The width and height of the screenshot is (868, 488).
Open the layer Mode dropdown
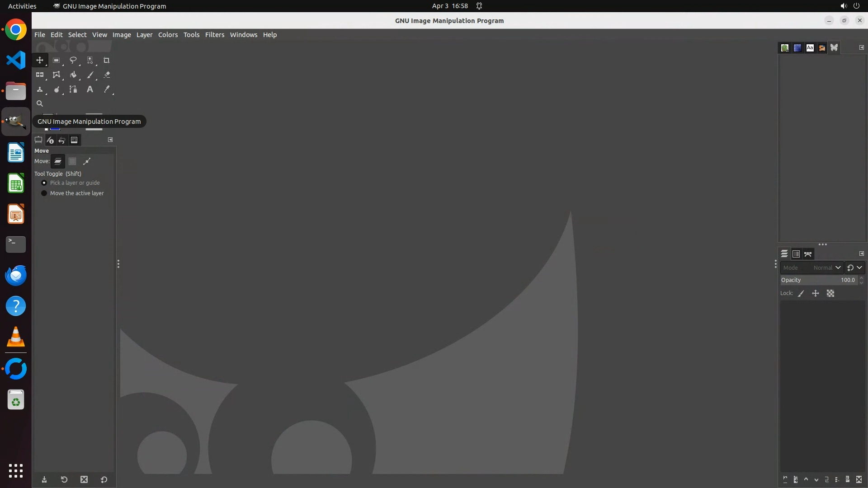[811, 268]
